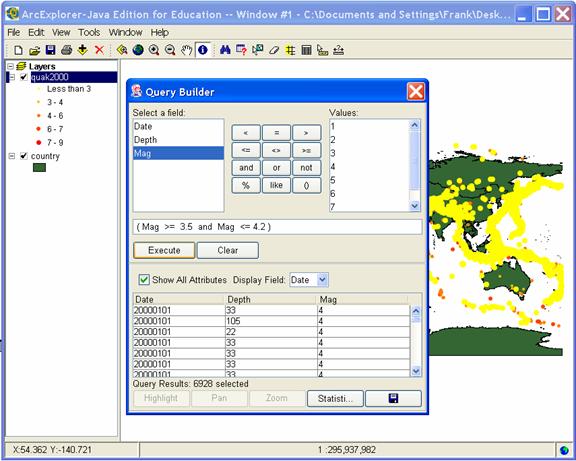Click the 'not' operator button
This screenshot has height=461, width=576.
tap(306, 168)
